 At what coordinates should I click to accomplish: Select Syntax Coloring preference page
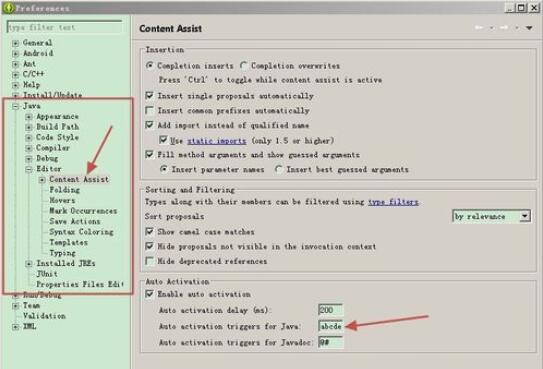pyautogui.click(x=81, y=232)
